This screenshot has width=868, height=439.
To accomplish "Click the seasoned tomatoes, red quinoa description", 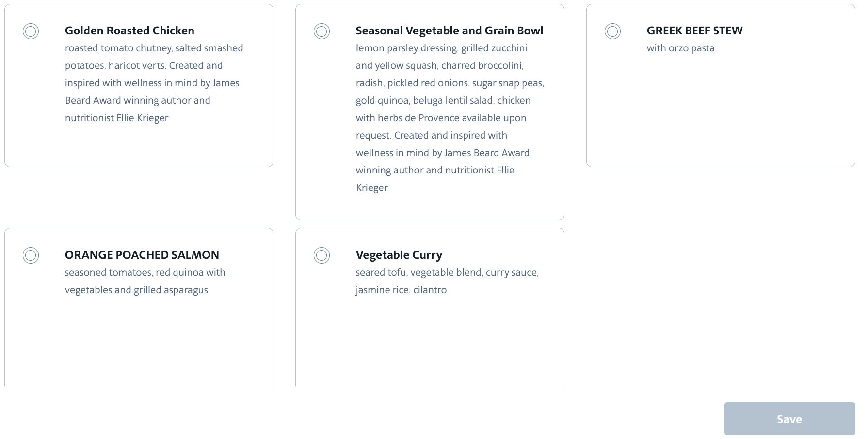I will click(145, 281).
